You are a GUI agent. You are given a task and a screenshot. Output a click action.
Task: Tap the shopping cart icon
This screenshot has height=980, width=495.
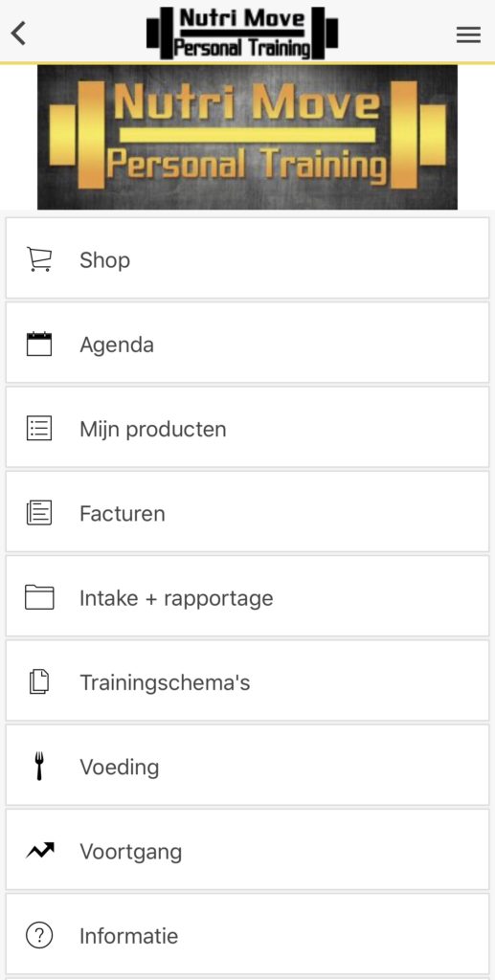coord(39,259)
